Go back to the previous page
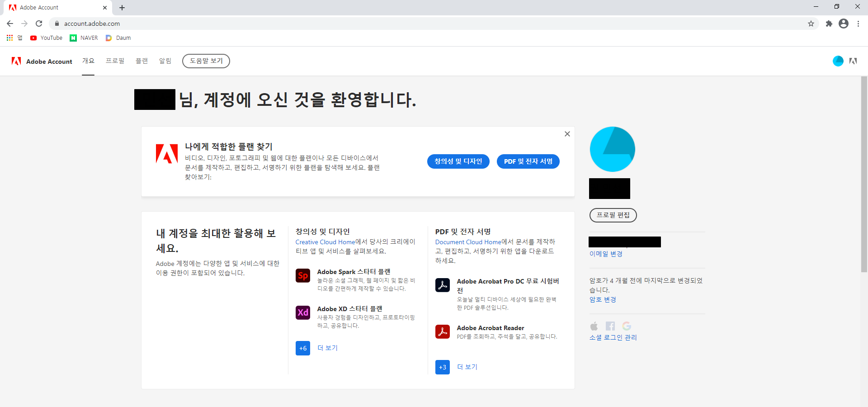Viewport: 868px width, 407px height. coord(10,24)
